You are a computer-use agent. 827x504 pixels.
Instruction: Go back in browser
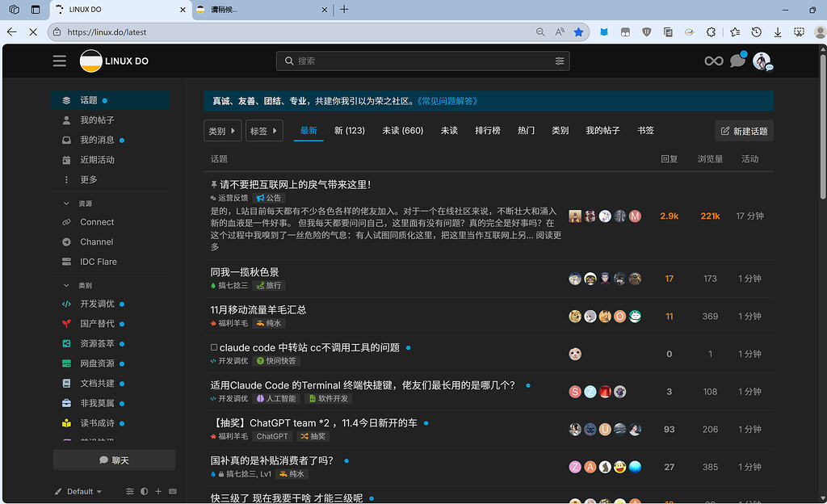click(11, 32)
